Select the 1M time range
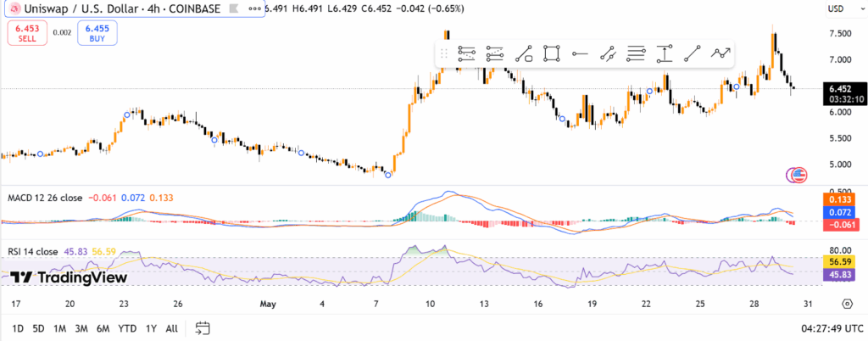The image size is (868, 341). point(60,328)
